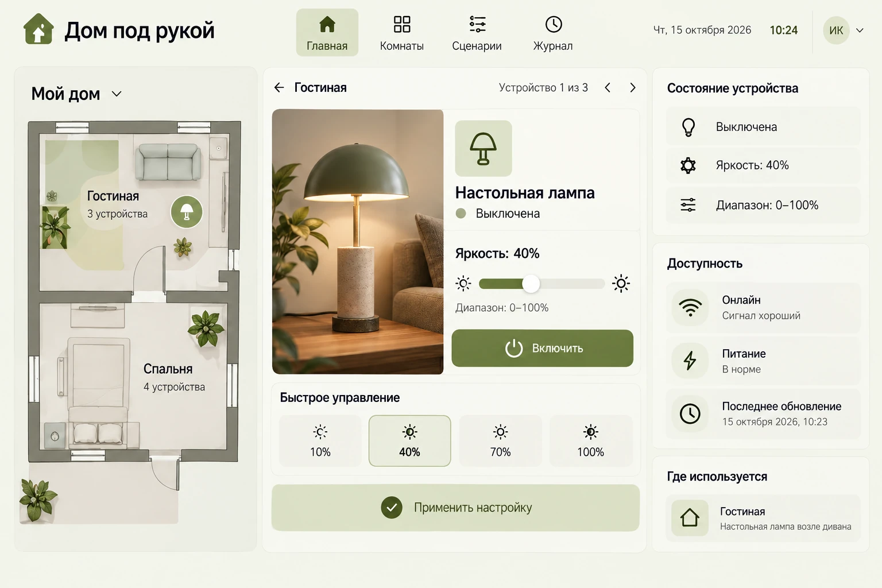Choose the 100% brightness preset

point(591,440)
